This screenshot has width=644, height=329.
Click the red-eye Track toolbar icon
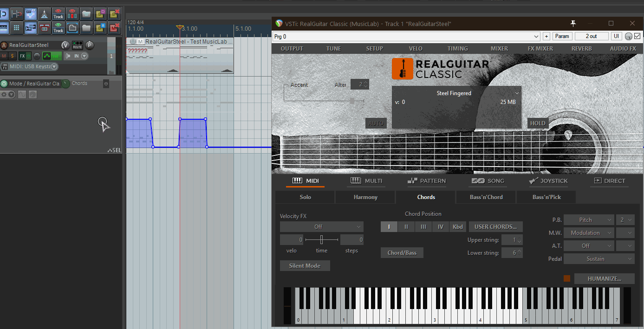coord(58,13)
